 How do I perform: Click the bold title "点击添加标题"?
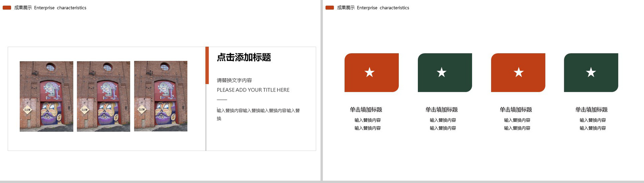(x=244, y=58)
